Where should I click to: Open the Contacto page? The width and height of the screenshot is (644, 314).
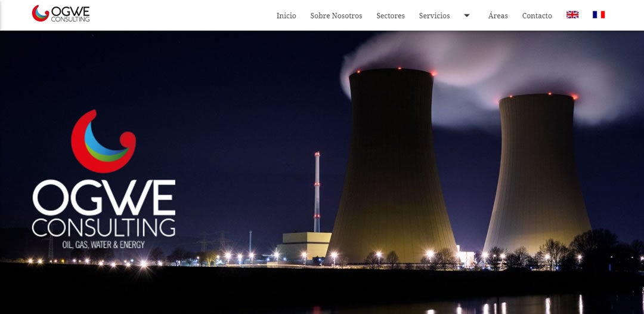pyautogui.click(x=537, y=16)
